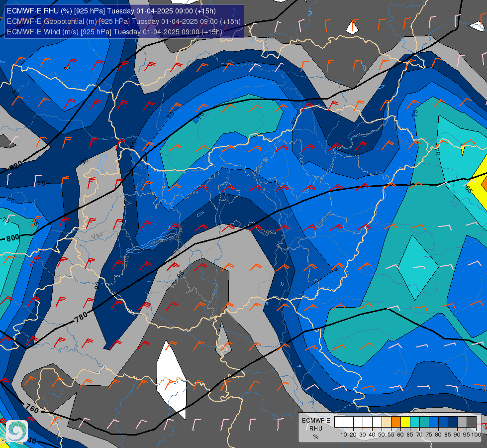487x448 pixels.
Task: Pick the cyan 65–70% legend swatch
Action: [x=415, y=422]
